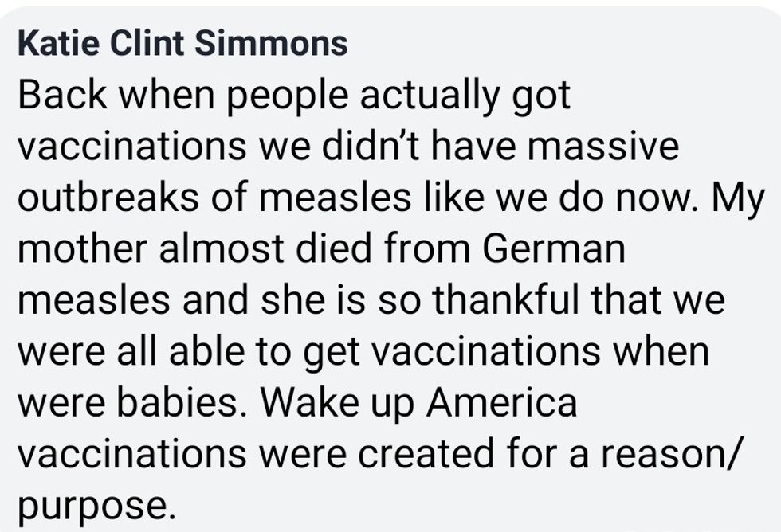Click the word "Back" in the comment
781x532 pixels.
pyautogui.click(x=63, y=96)
